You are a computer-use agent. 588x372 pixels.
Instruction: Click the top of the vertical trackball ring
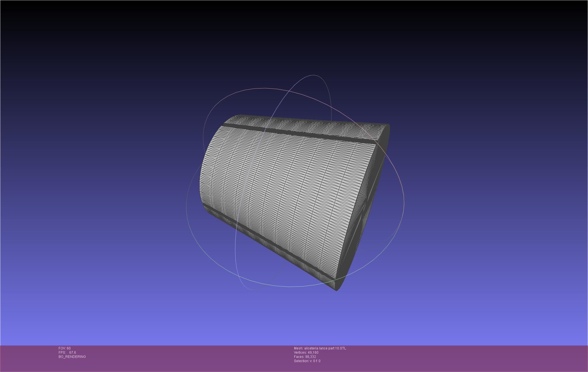coord(313,75)
